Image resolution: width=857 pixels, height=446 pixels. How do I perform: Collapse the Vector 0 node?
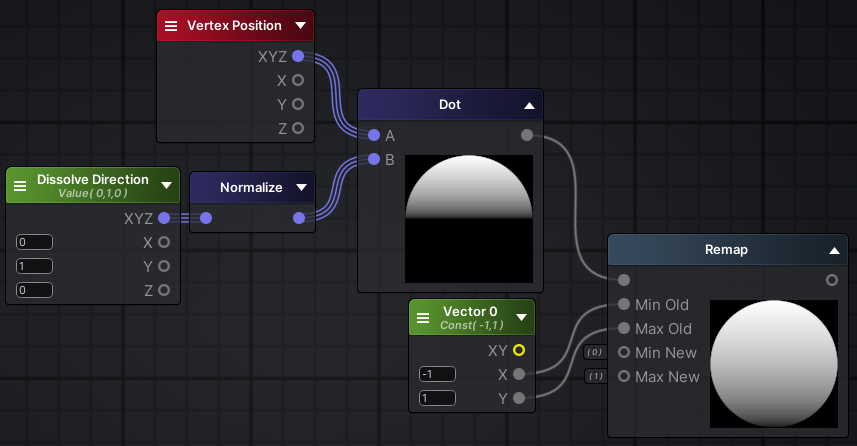pyautogui.click(x=521, y=318)
